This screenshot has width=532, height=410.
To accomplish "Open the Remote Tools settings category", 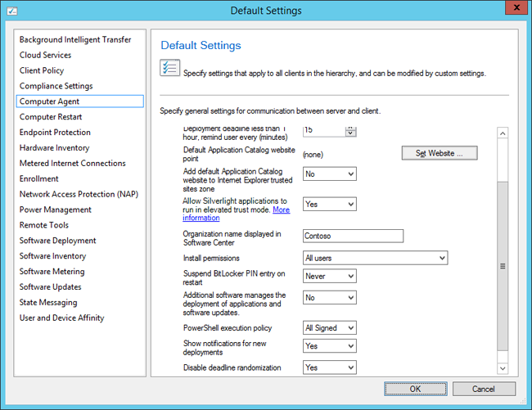I will coord(44,225).
